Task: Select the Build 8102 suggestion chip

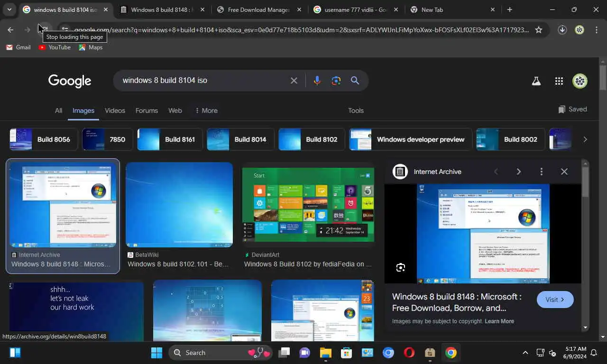Action: click(312, 139)
